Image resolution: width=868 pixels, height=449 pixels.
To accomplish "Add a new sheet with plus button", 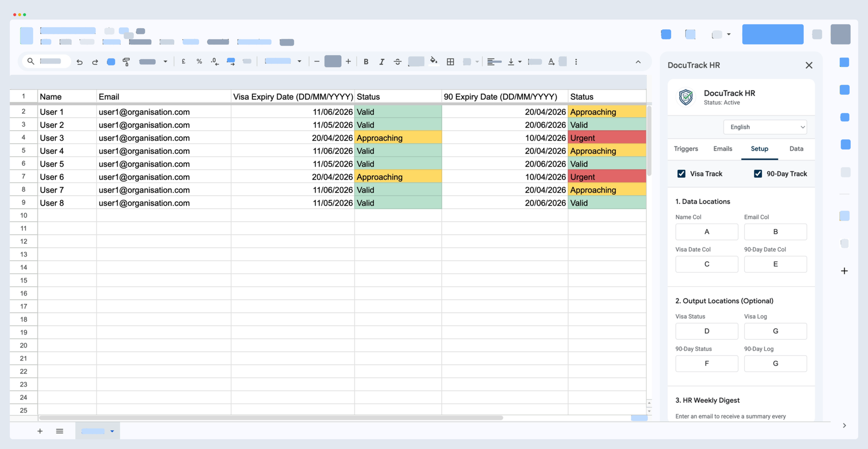I will [x=40, y=431].
